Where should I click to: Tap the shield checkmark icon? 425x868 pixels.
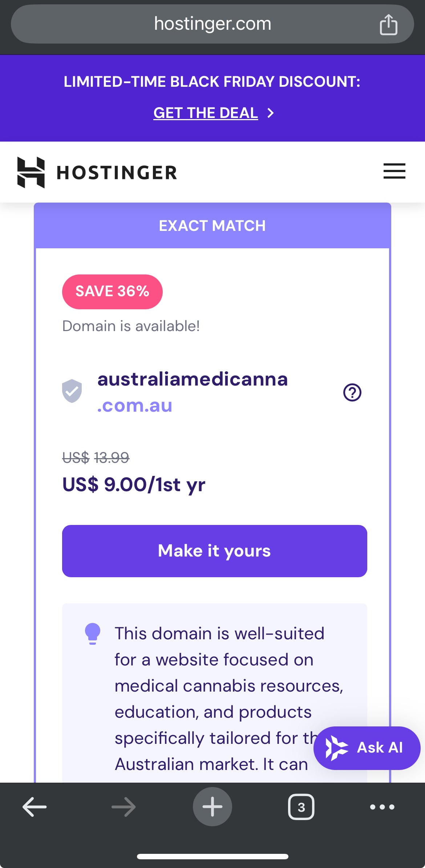click(72, 391)
